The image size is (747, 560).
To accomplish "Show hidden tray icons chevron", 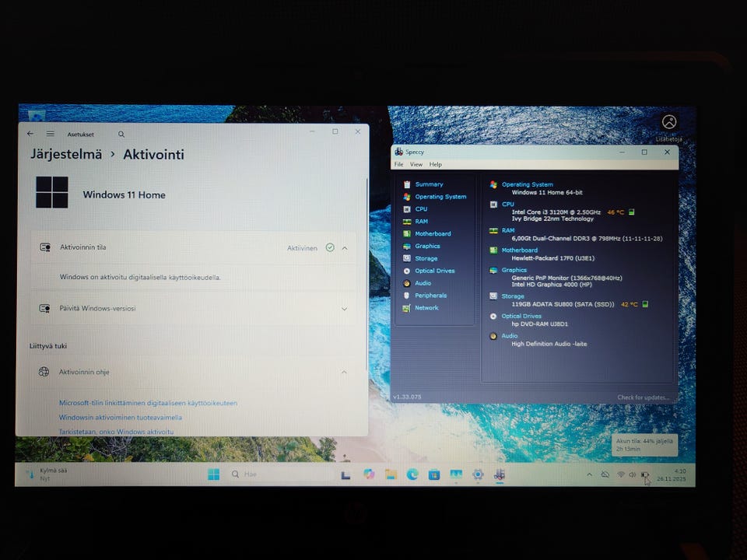I will pos(589,474).
